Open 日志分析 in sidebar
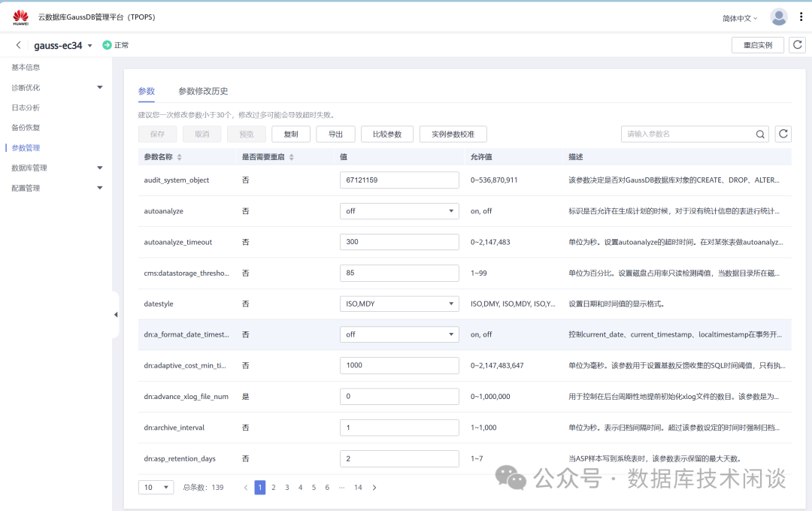The width and height of the screenshot is (812, 511). [x=26, y=107]
